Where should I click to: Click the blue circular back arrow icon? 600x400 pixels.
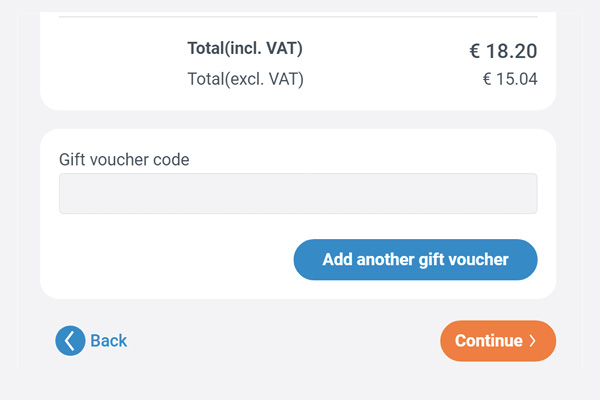coord(70,341)
